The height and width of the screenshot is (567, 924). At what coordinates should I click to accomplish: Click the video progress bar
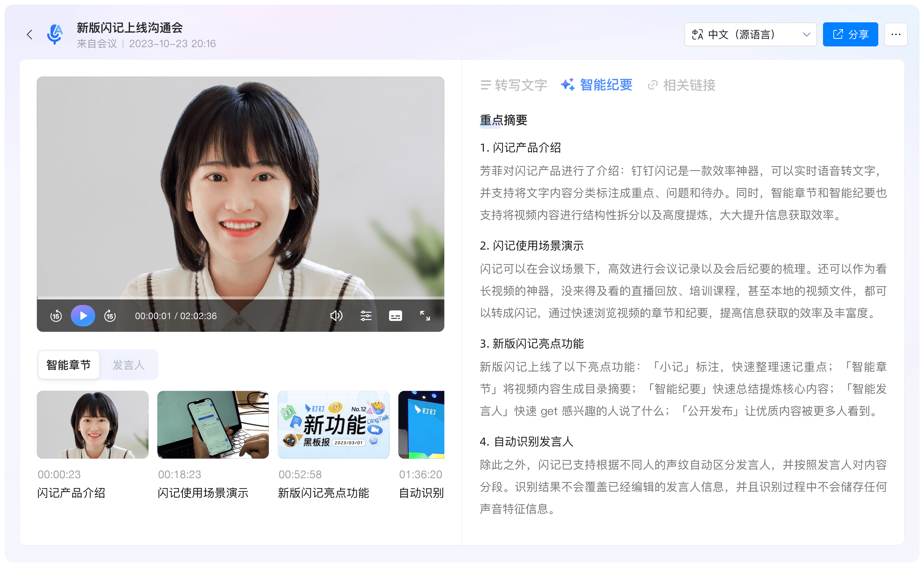[x=240, y=298]
